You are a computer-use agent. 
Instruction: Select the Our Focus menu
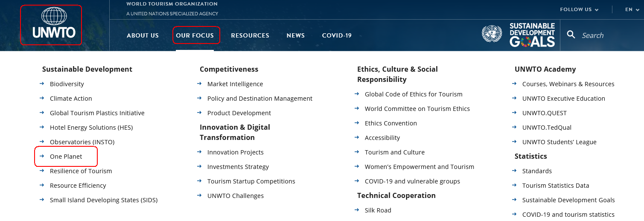click(195, 35)
